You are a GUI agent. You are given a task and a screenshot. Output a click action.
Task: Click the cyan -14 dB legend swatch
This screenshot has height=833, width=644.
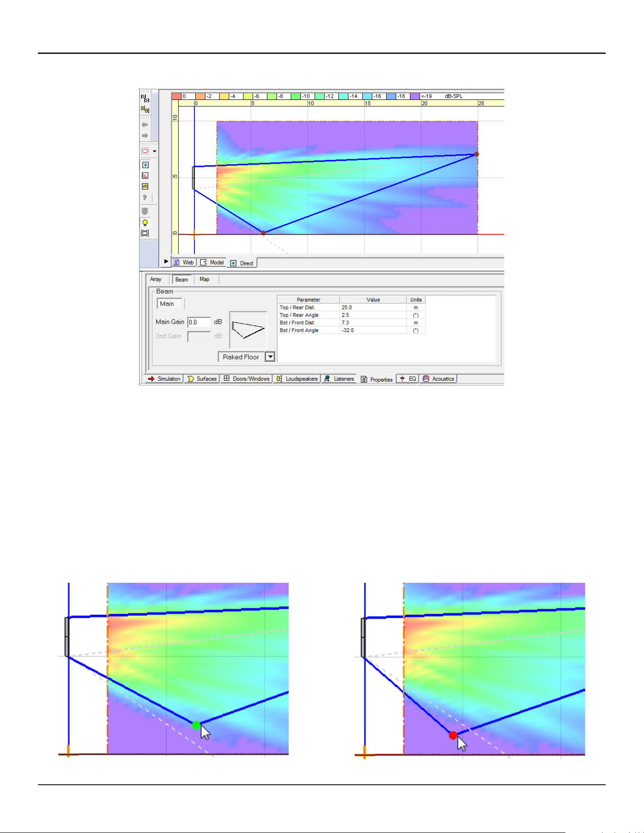pos(344,96)
